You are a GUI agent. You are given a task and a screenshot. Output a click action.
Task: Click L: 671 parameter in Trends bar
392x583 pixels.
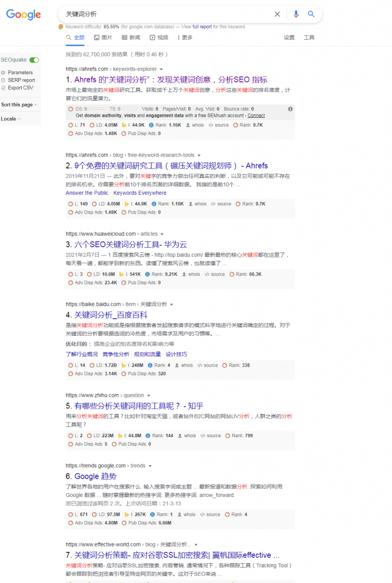[x=78, y=515]
